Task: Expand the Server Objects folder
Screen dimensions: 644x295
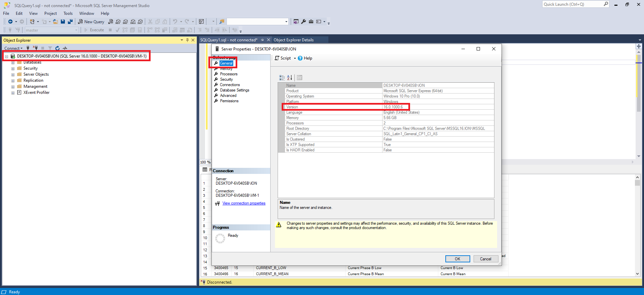Action: [13, 75]
